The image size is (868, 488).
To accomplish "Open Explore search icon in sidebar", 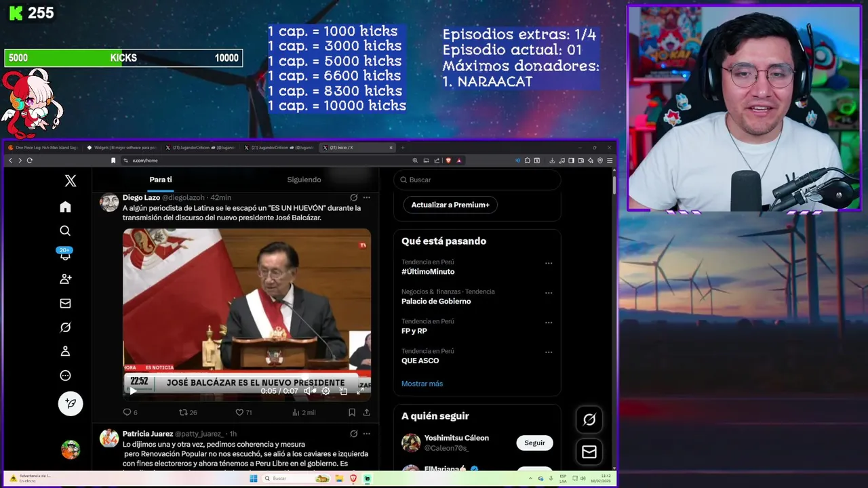I will 65,231.
